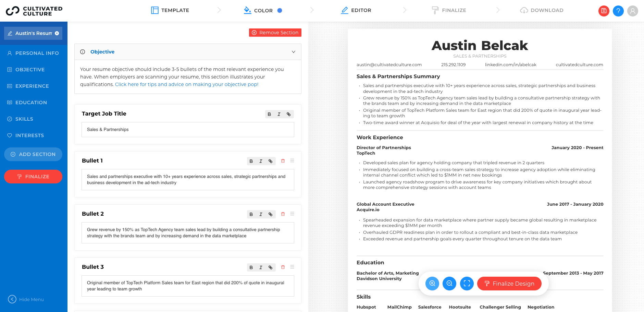The height and width of the screenshot is (312, 644).
Task: Click the blue Color step swatch
Action: (280, 10)
